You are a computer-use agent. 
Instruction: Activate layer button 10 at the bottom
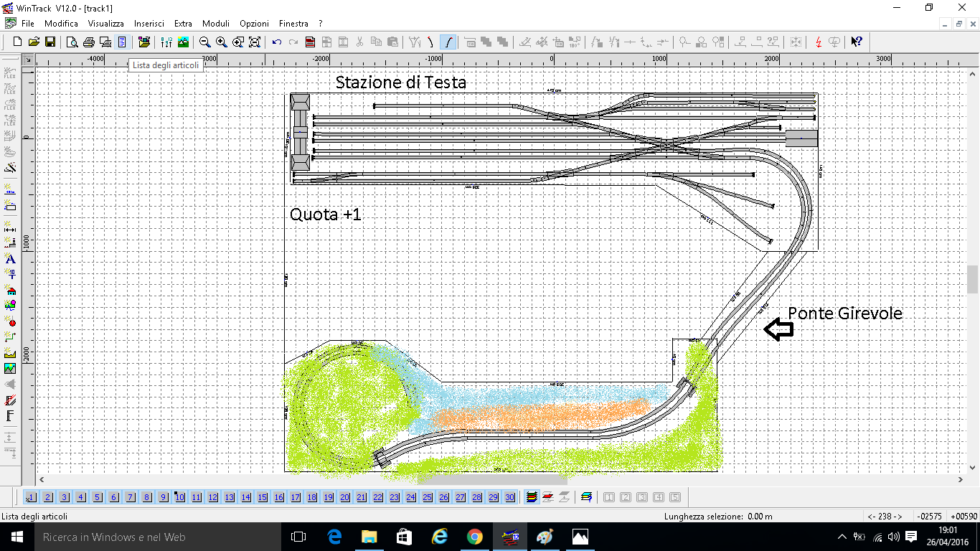click(x=179, y=496)
